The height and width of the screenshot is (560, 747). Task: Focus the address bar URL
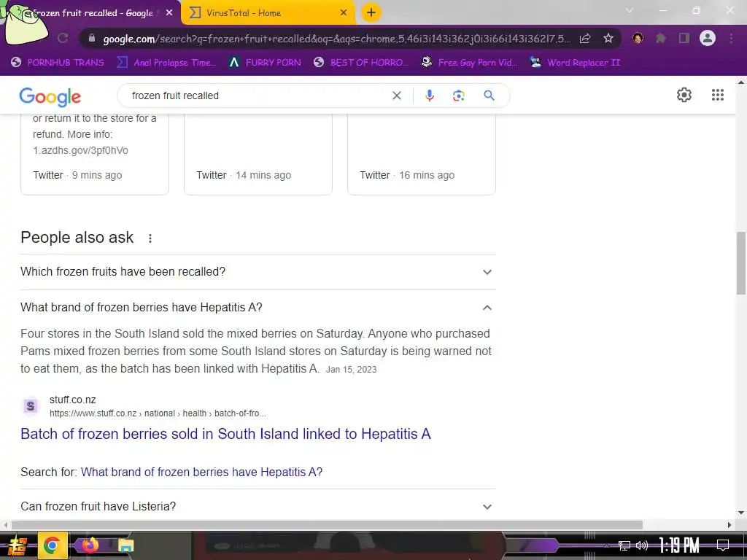[336, 39]
